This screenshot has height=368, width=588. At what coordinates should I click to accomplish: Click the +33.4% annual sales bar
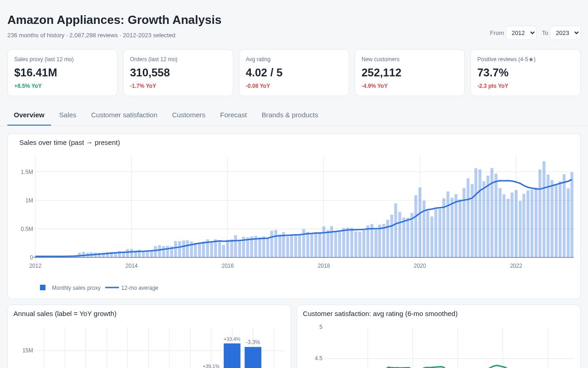pyautogui.click(x=232, y=356)
